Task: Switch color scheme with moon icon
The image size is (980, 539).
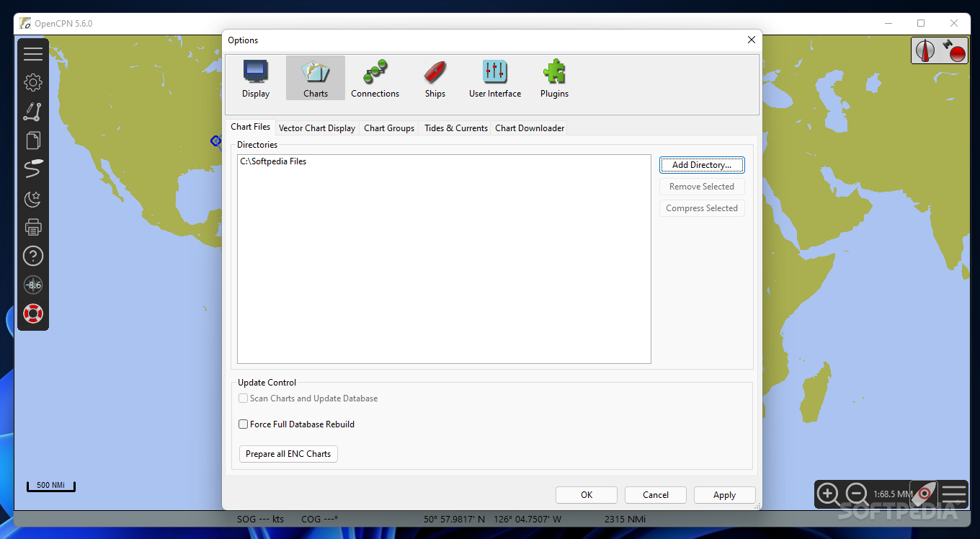Action: [x=33, y=198]
